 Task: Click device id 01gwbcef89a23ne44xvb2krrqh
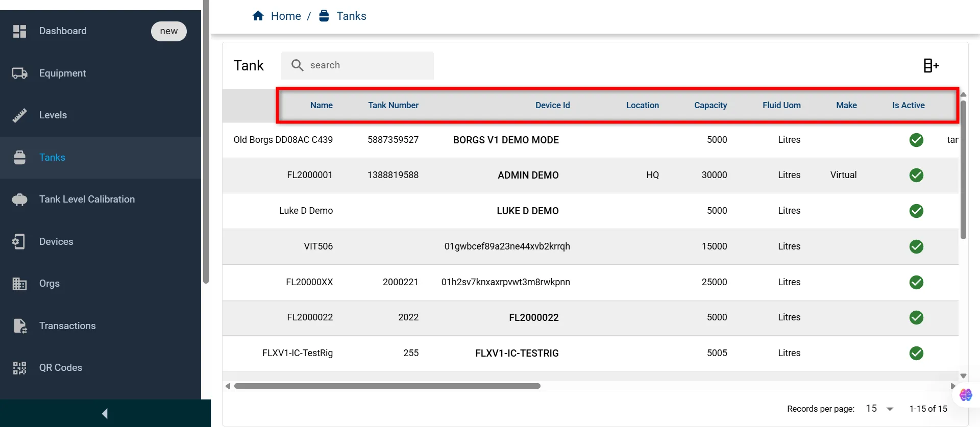point(507,246)
